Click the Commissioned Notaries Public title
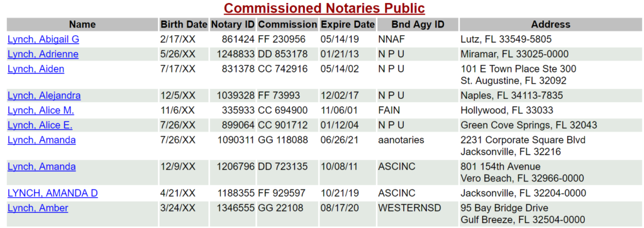 tap(324, 8)
